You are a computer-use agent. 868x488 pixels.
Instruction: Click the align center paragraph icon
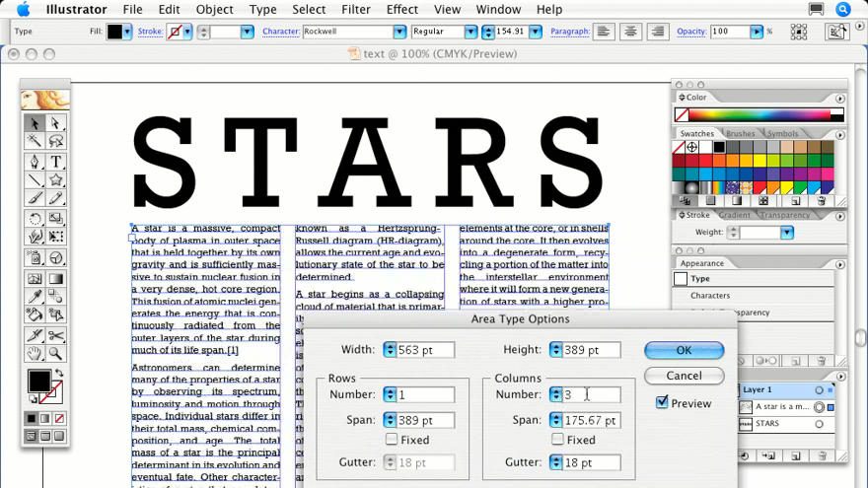631,32
